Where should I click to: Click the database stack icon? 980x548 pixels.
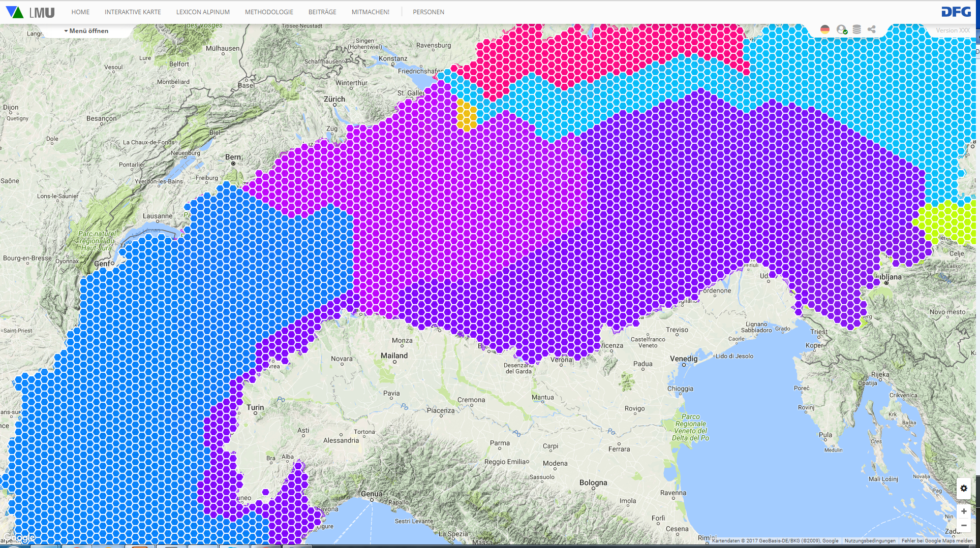tap(857, 30)
